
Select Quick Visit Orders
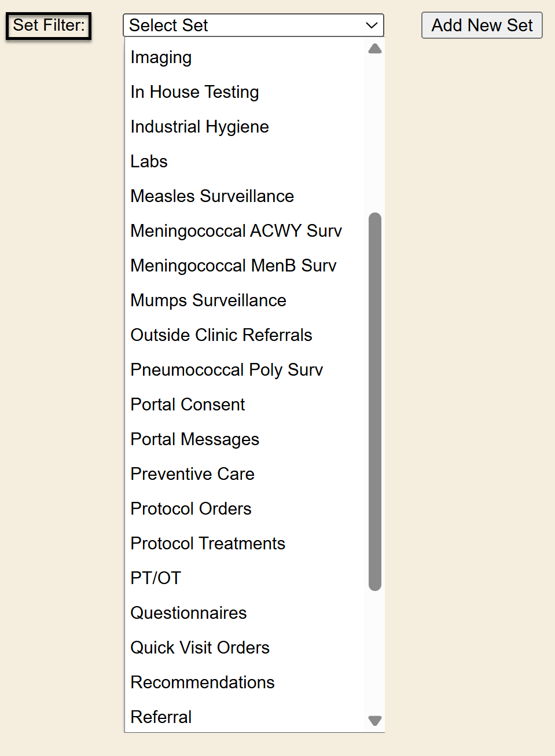click(200, 648)
